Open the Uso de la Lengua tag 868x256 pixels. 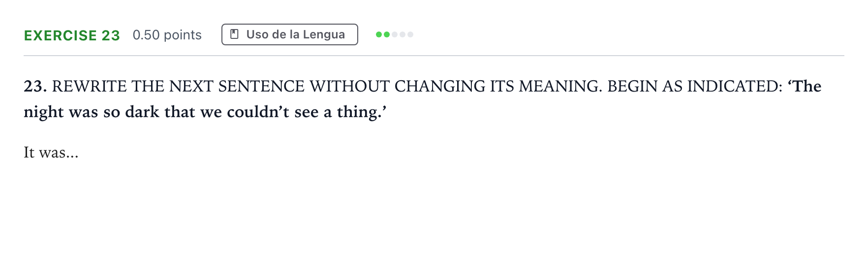point(290,34)
